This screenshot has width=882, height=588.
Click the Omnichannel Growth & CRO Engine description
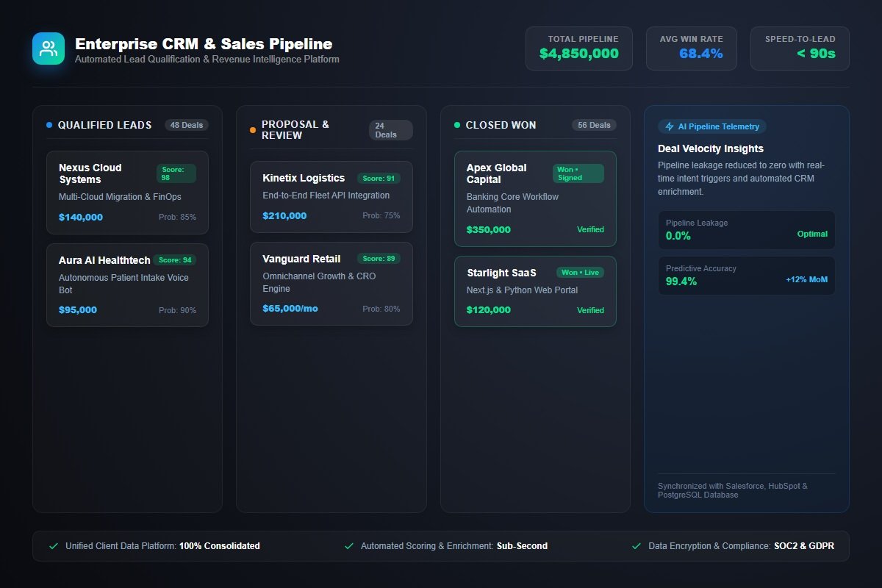click(319, 282)
